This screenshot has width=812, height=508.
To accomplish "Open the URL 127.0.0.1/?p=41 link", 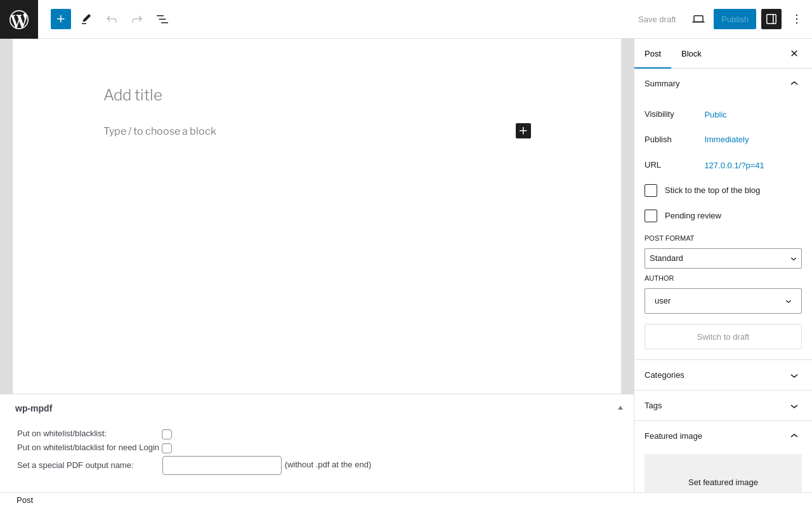I will click(x=734, y=166).
